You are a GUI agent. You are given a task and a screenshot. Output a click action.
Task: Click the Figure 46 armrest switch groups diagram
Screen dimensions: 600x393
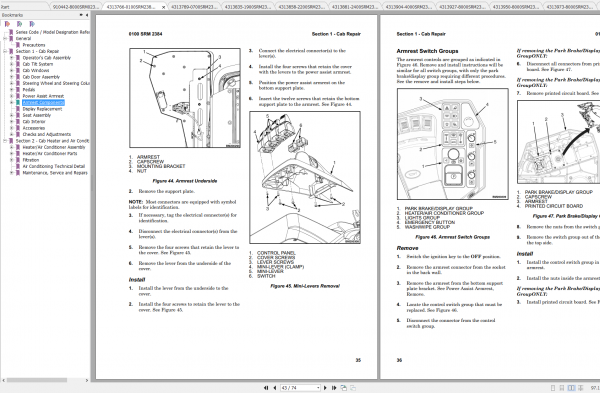(x=453, y=144)
